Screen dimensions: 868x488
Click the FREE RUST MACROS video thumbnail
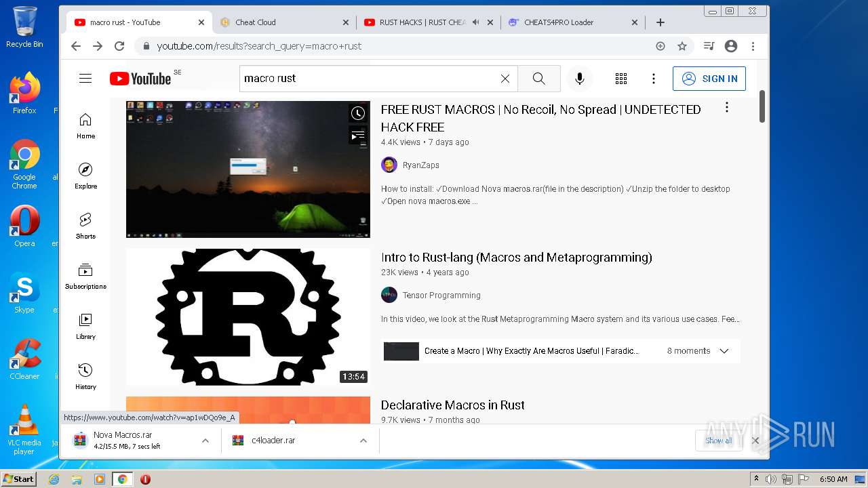[248, 169]
